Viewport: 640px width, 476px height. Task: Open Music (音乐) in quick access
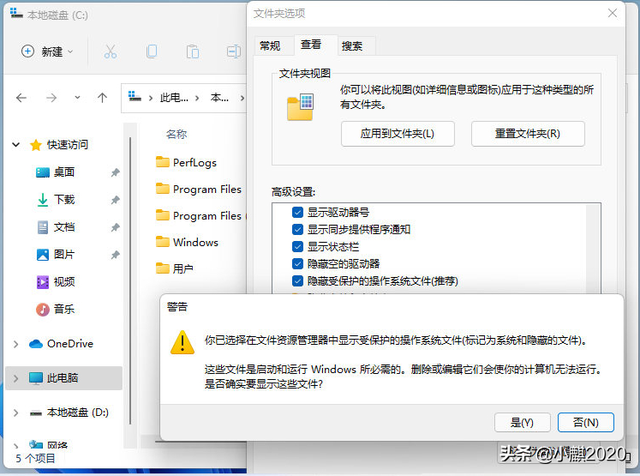point(42,309)
